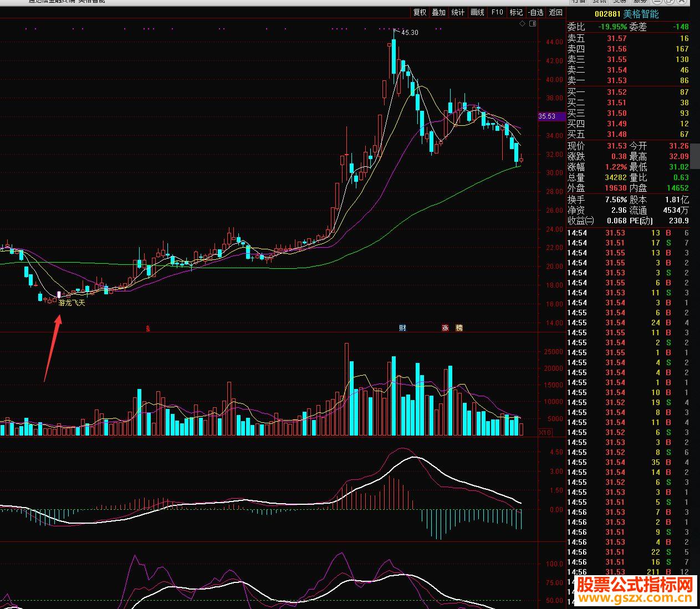
Task: Click the 最高 32.09 value
Action: tap(679, 156)
